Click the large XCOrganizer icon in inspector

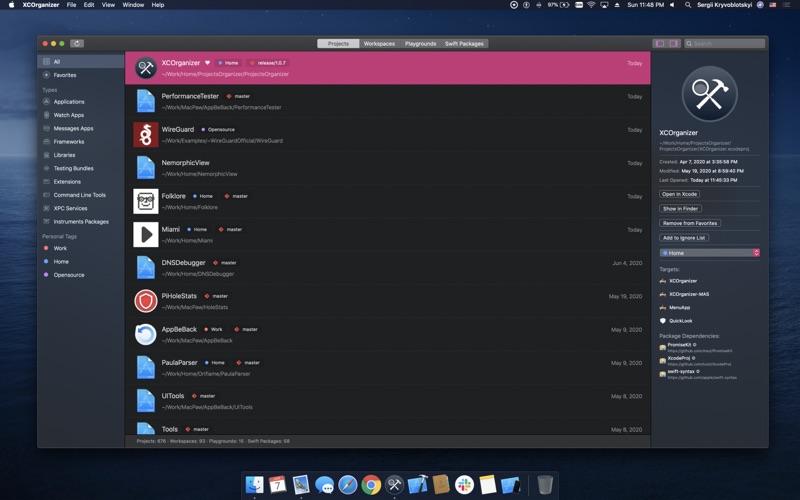[709, 94]
